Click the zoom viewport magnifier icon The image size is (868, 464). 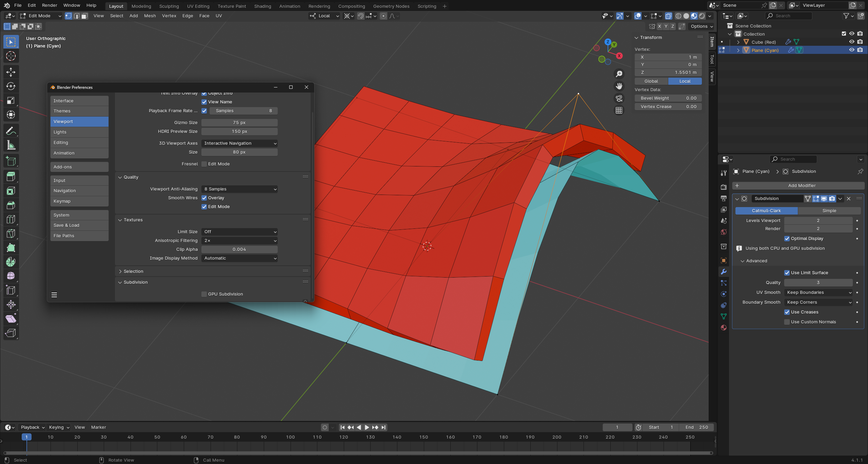click(x=619, y=74)
